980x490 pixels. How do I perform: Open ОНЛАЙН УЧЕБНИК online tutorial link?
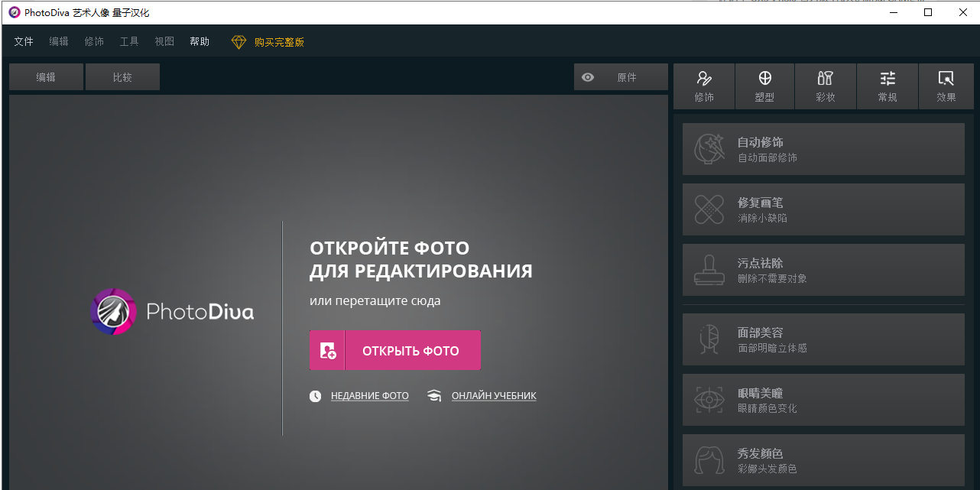click(494, 396)
